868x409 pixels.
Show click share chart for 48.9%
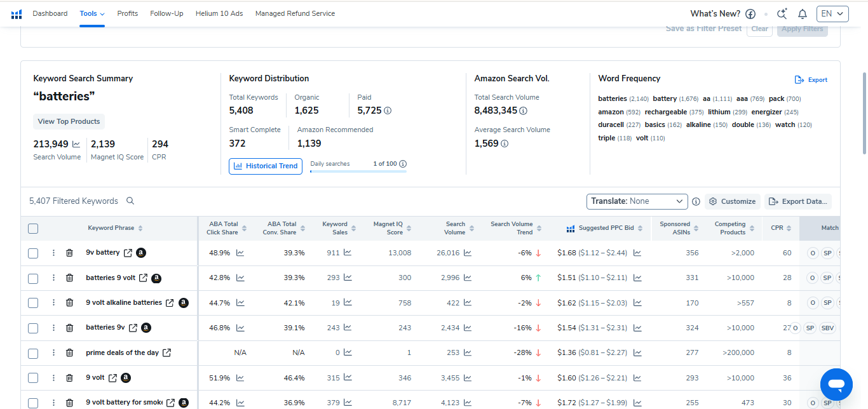click(240, 253)
